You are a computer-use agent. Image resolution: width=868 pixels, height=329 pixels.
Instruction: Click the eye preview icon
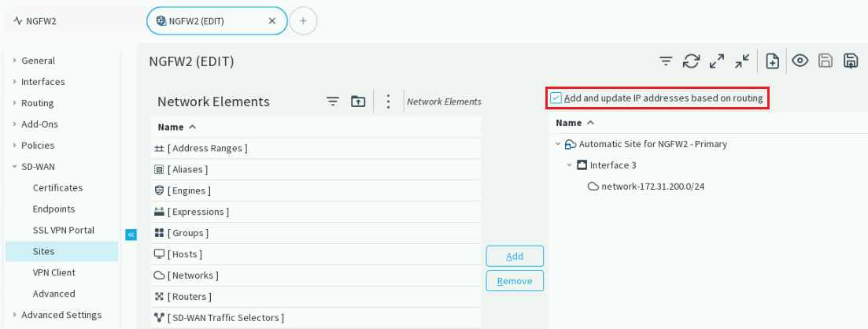pos(800,61)
